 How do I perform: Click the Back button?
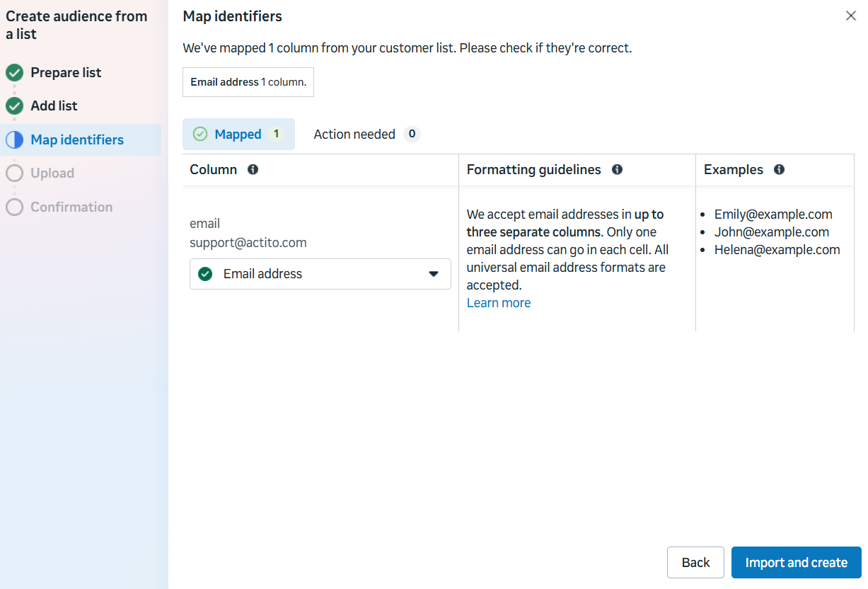pyautogui.click(x=695, y=562)
